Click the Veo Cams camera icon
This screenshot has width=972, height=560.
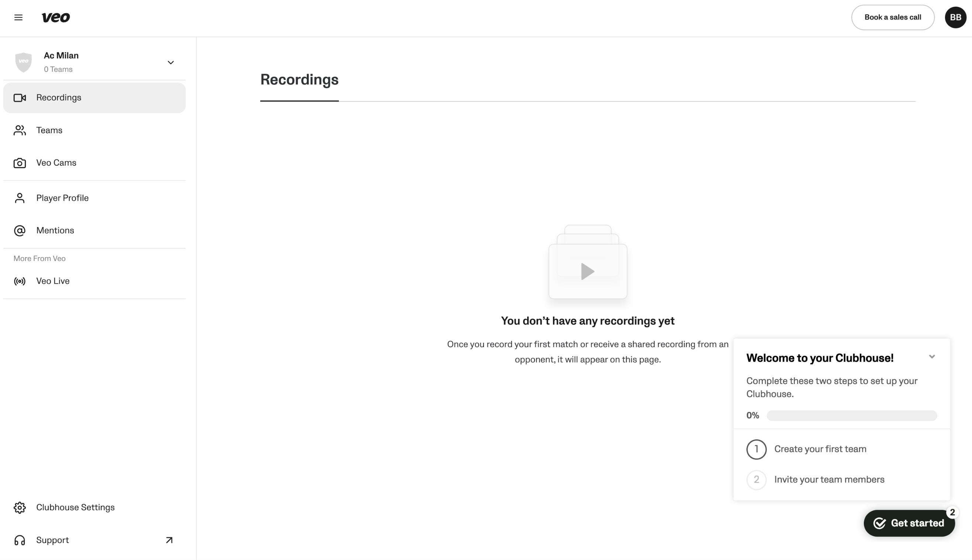click(20, 163)
